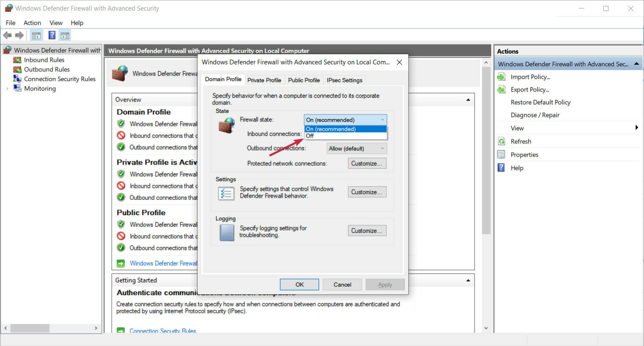The width and height of the screenshot is (644, 346).
Task: Click the logging notebook icon
Action: (227, 233)
